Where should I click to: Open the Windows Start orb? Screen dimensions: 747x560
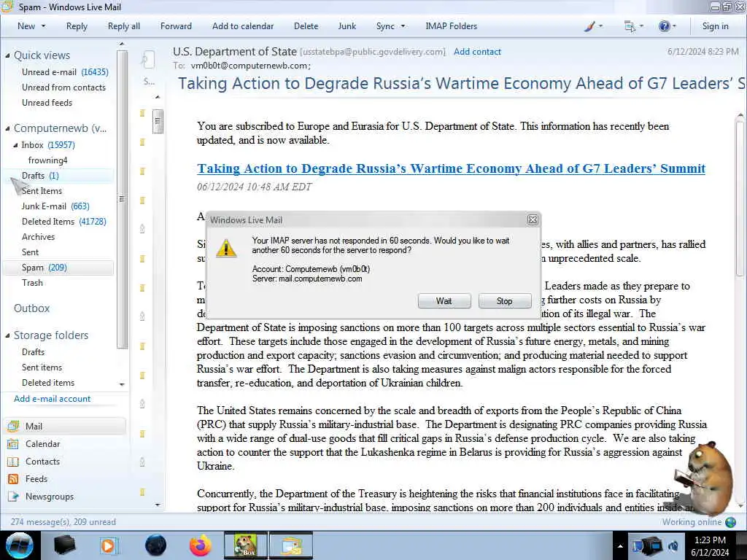tap(20, 545)
